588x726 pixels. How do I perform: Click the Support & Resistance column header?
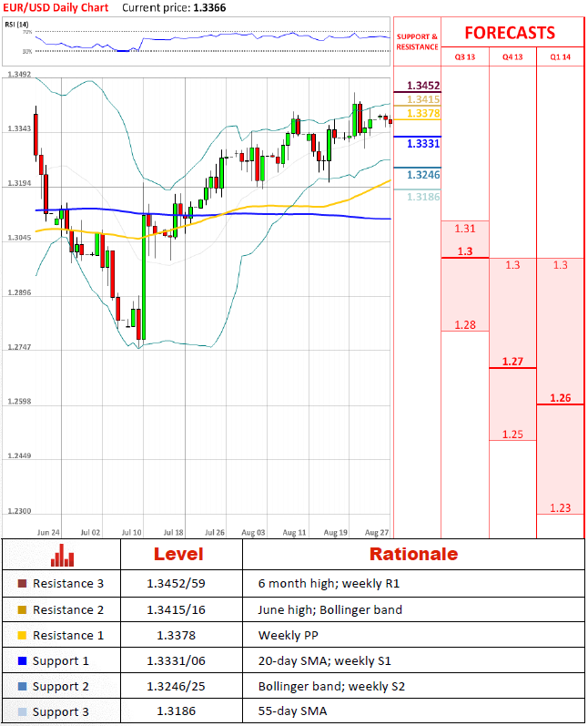pos(417,42)
